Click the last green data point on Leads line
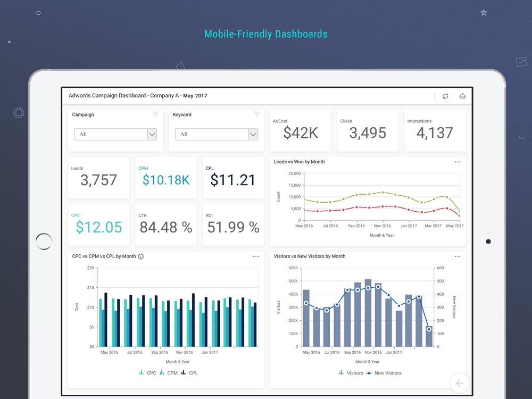The height and width of the screenshot is (399, 532). coord(460,211)
